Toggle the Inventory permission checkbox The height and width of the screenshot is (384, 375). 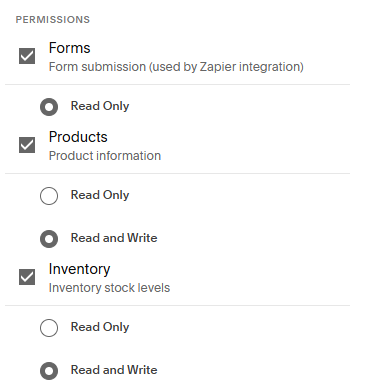click(x=27, y=277)
